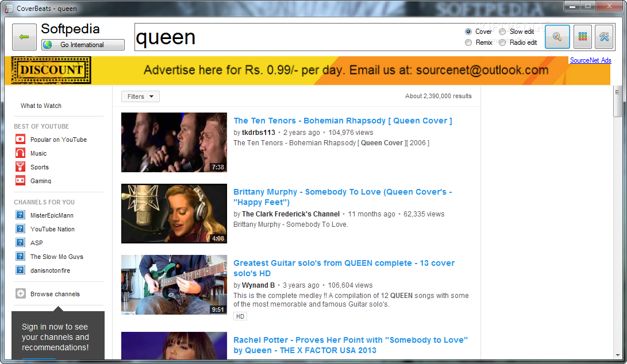Open The Ten Tenors Bohemian Rhapsody title
Screen dimensions: 627x364
pyautogui.click(x=343, y=121)
